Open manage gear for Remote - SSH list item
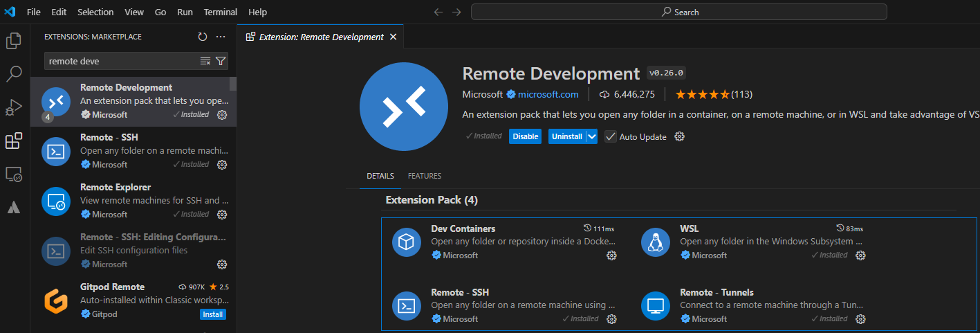The width and height of the screenshot is (980, 333). point(222,164)
